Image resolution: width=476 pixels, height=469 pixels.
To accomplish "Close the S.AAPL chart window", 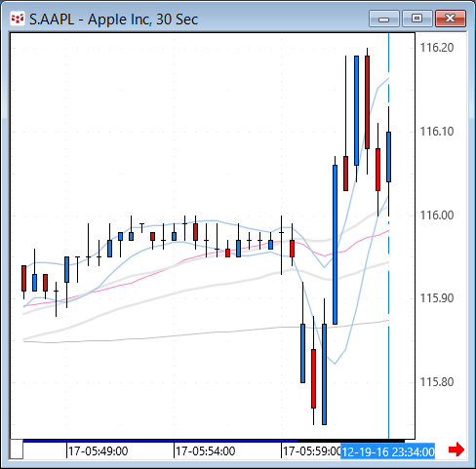I will [451, 19].
